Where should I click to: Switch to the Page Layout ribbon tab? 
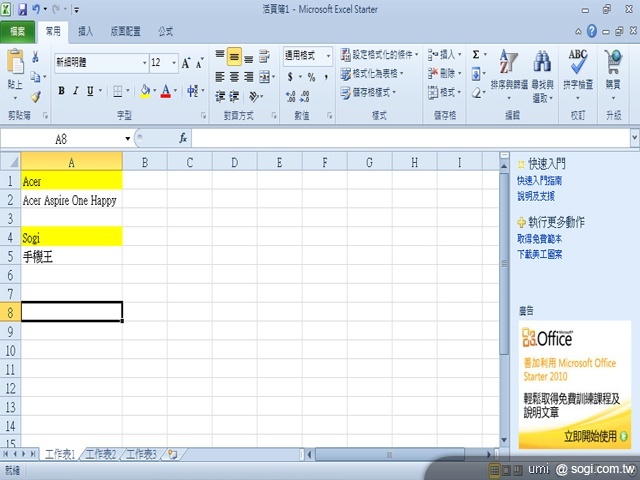coord(125,31)
